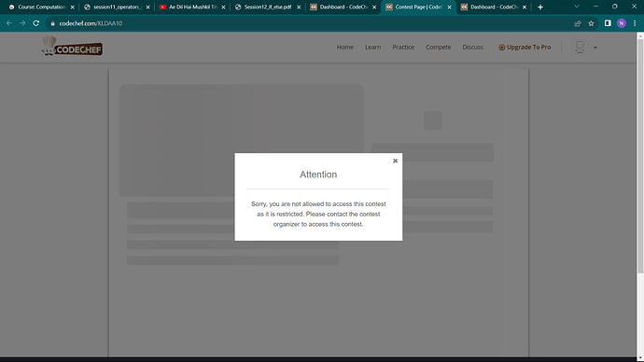Viewport: 644px width, 362px height.
Task: Close the session11_operators tab
Action: [147, 7]
